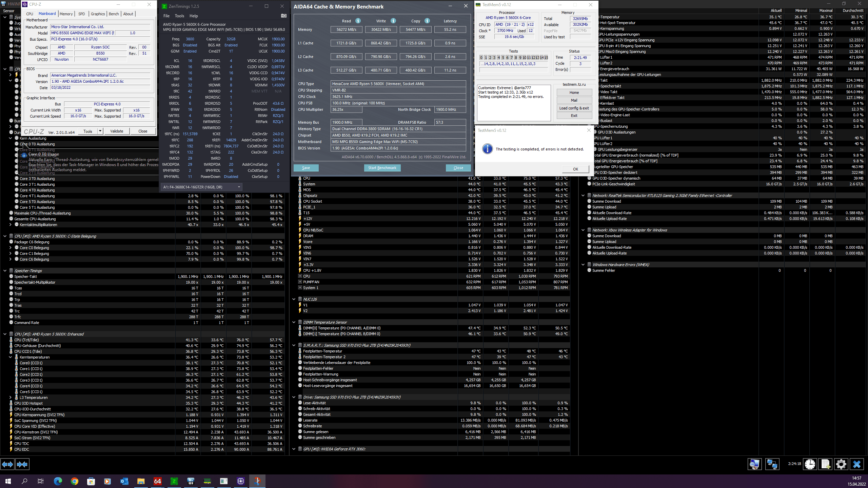
Task: Expand Kerntaktmultiplikatoren tree node
Action: (x=11, y=225)
